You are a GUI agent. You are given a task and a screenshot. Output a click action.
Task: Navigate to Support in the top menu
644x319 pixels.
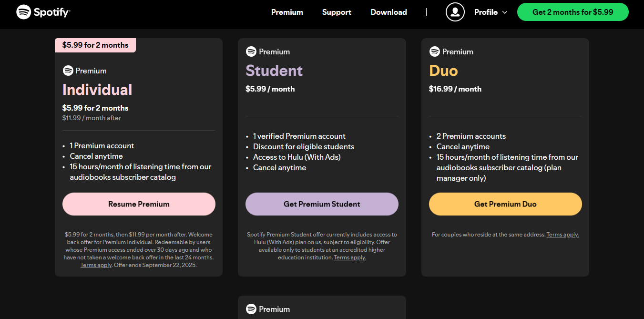[337, 12]
